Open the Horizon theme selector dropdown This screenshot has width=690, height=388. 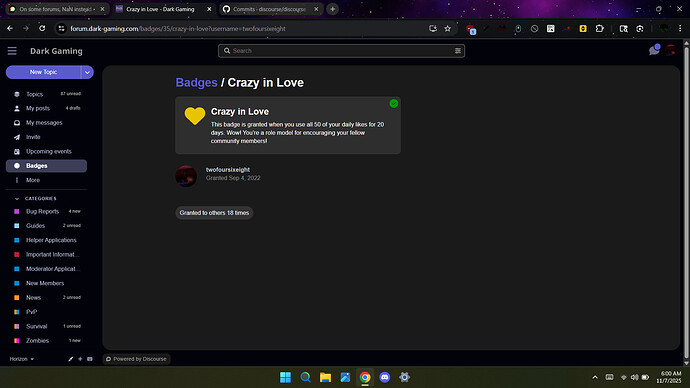pos(22,359)
